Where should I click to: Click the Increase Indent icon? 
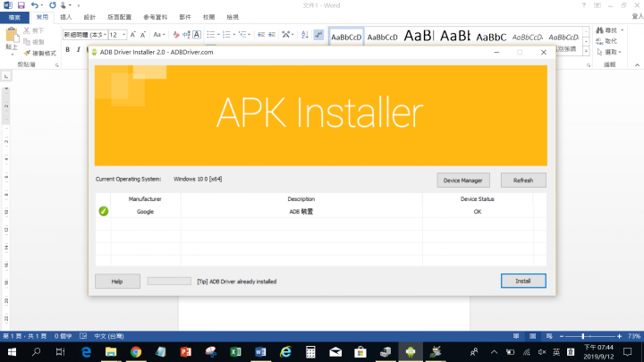pyautogui.click(x=272, y=35)
